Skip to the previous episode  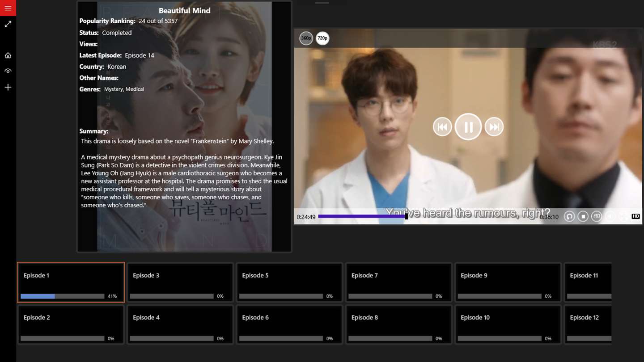click(442, 127)
